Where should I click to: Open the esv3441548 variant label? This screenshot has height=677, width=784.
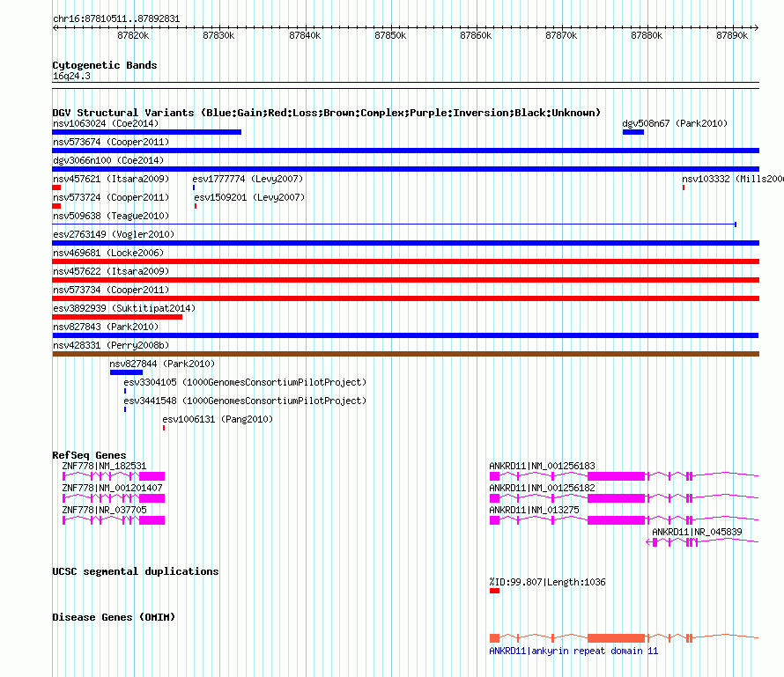[x=245, y=401]
